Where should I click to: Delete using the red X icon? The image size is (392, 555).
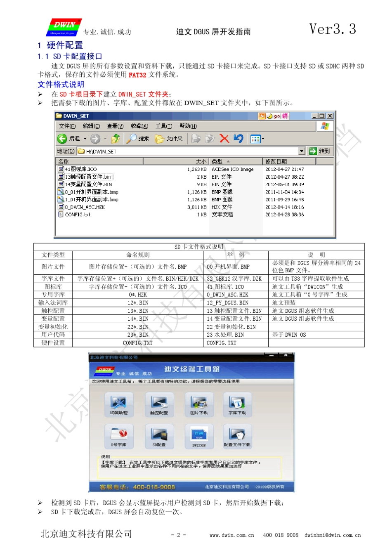point(224,139)
